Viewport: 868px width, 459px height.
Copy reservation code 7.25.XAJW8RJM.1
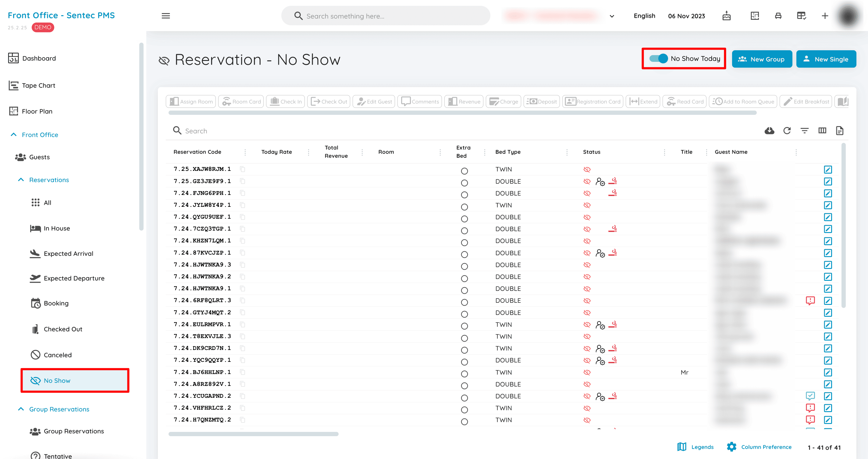coord(243,169)
